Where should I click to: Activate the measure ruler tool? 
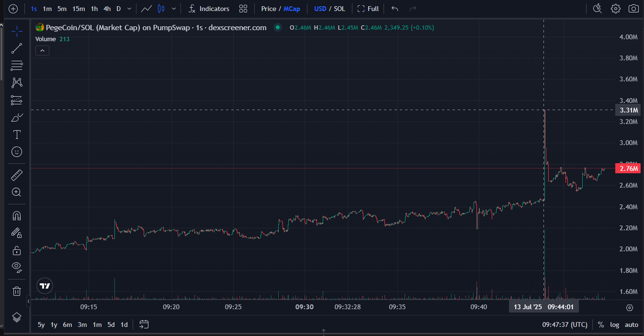pos(17,174)
